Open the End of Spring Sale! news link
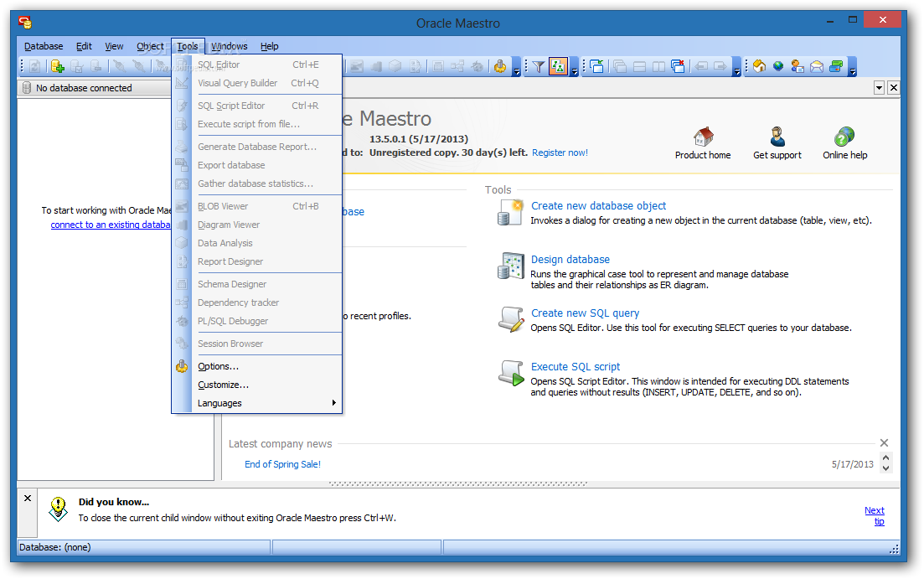924x579 pixels. pyautogui.click(x=282, y=464)
